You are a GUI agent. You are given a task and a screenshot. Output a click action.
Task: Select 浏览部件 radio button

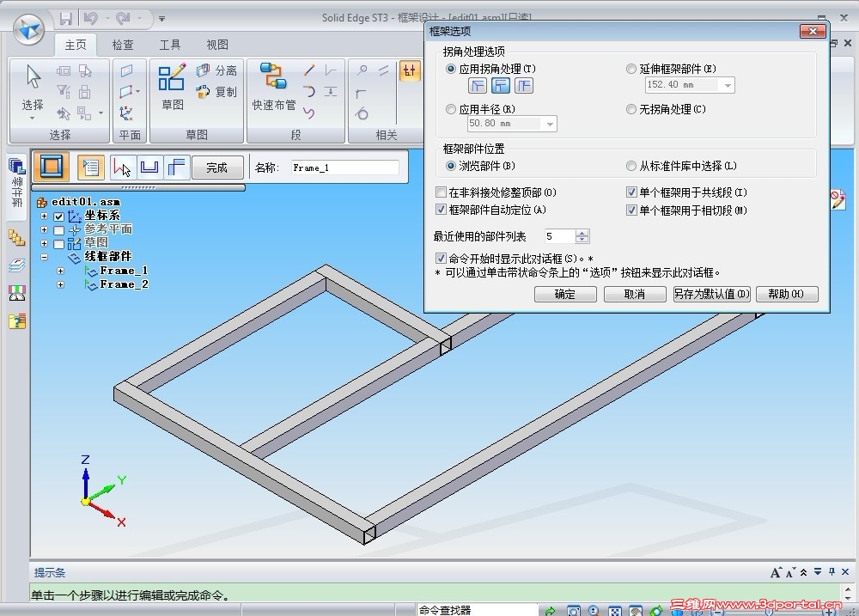coord(451,166)
